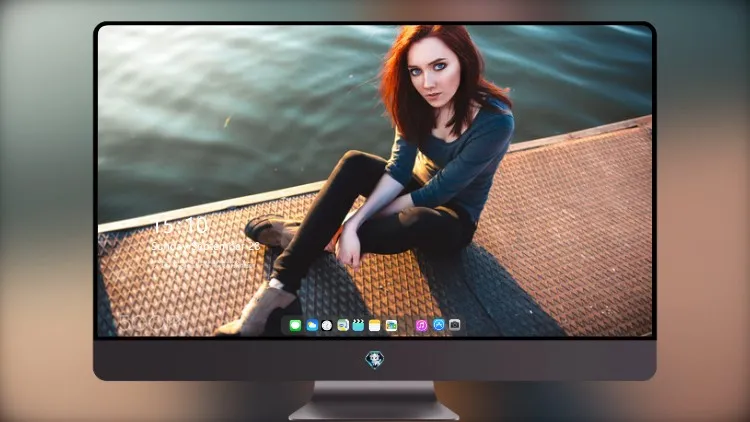Click the 'Sunday September 28' date text
The image size is (750, 422).
[206, 246]
